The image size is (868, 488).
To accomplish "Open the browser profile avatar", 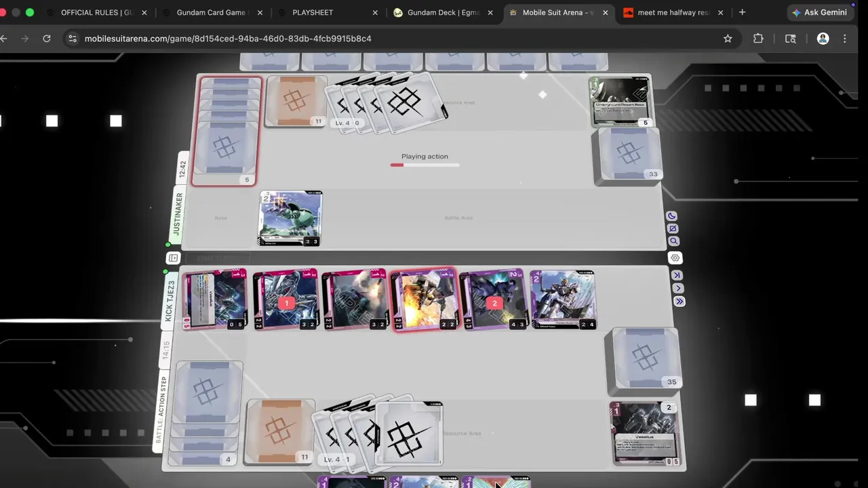I will point(823,39).
